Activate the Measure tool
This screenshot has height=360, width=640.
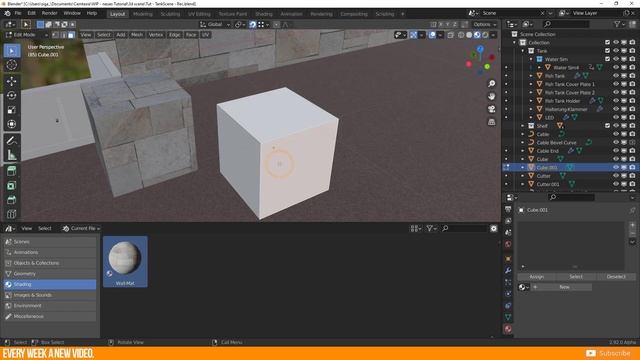pyautogui.click(x=12, y=155)
